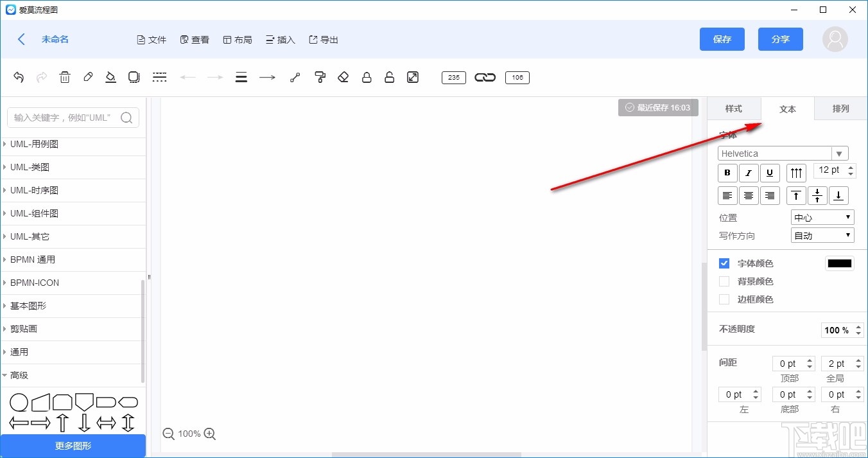The width and height of the screenshot is (868, 458).
Task: Align text to vertical middle
Action: (817, 195)
